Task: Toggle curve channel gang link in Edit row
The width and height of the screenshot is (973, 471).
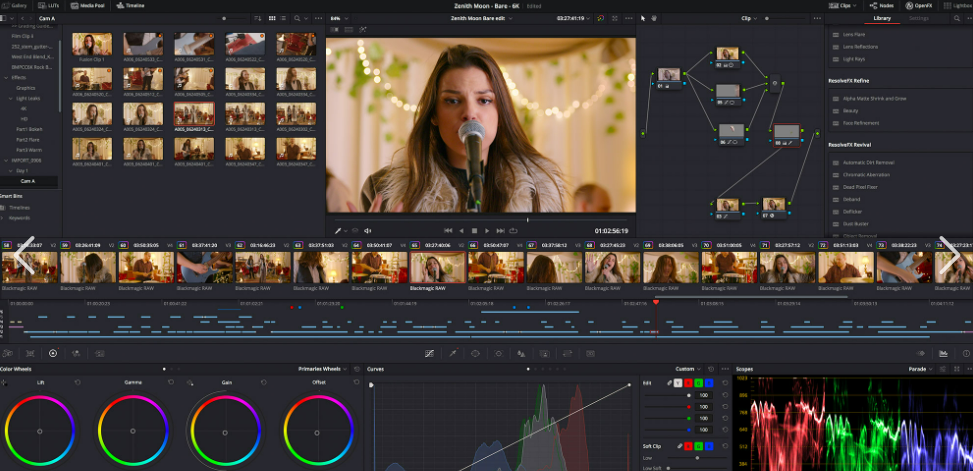Action: coord(670,383)
